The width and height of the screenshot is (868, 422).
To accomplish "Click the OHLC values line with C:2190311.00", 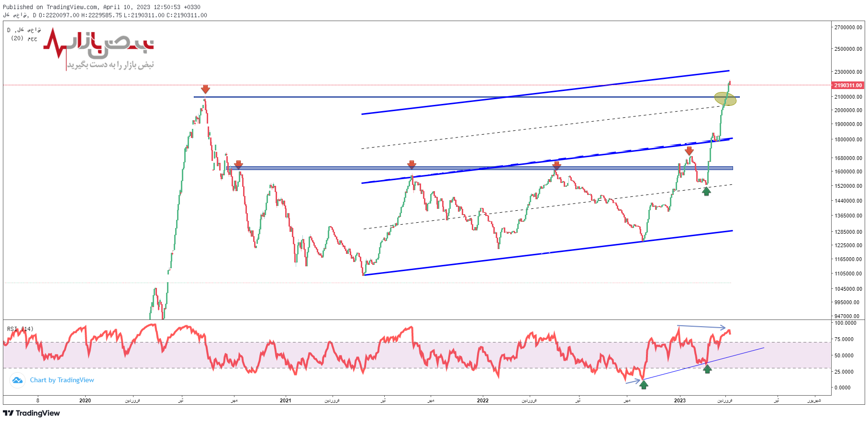I will coord(105,15).
